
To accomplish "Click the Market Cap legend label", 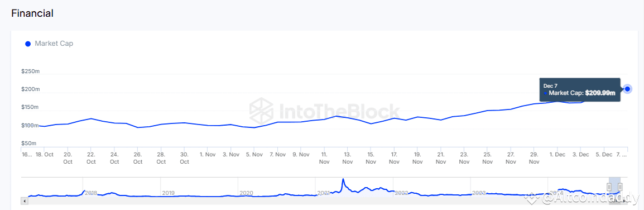I will pyautogui.click(x=54, y=44).
